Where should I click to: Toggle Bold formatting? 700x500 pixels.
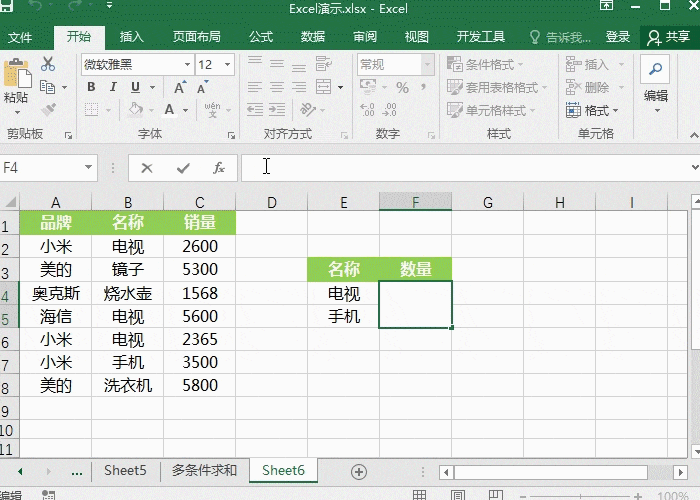[91, 87]
